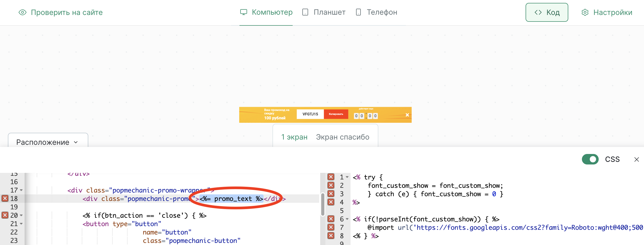The width and height of the screenshot is (644, 245).
Task: Switch to the Компьютер preview tab
Action: [266, 12]
